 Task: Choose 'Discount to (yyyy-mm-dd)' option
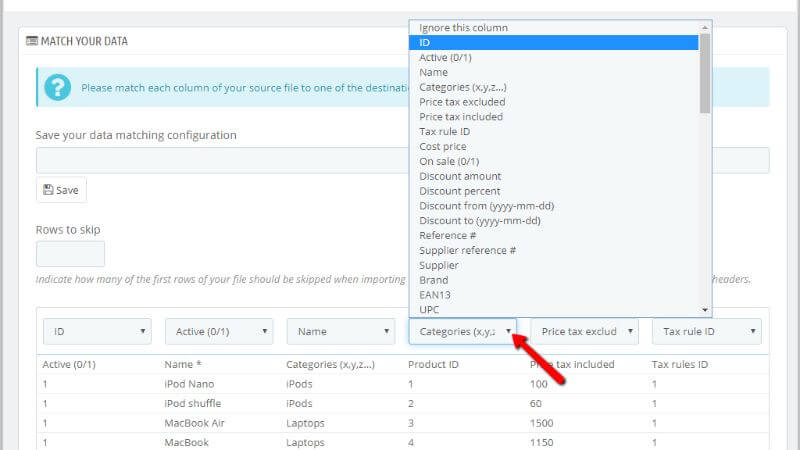[x=554, y=220]
